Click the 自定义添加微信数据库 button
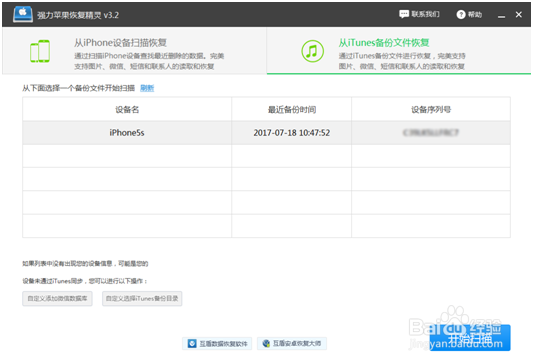Viewport: 533px width, 363px height. point(57,298)
